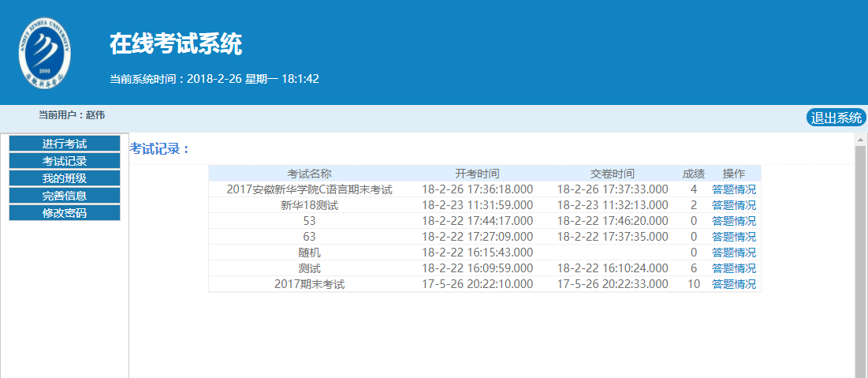Open the 修改密码 page

click(x=65, y=213)
